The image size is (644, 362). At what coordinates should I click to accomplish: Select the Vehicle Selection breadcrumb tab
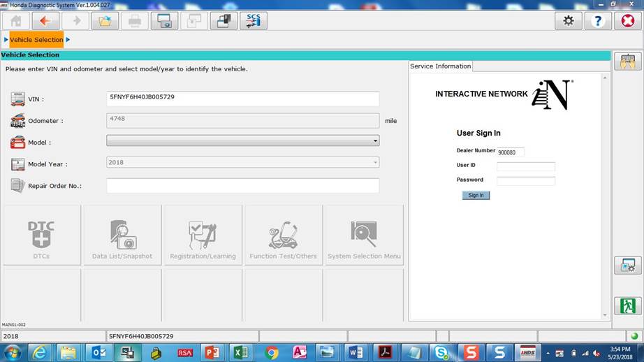(36, 40)
